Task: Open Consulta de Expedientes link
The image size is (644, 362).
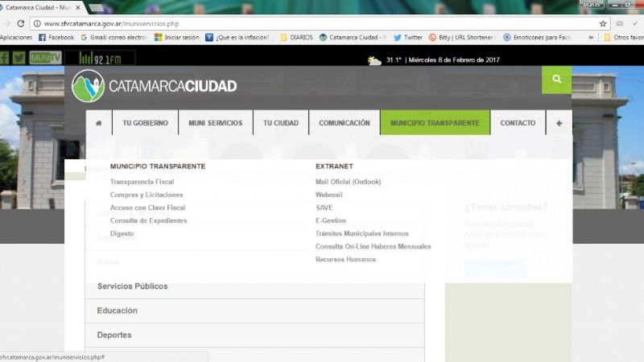Action: [x=149, y=220]
